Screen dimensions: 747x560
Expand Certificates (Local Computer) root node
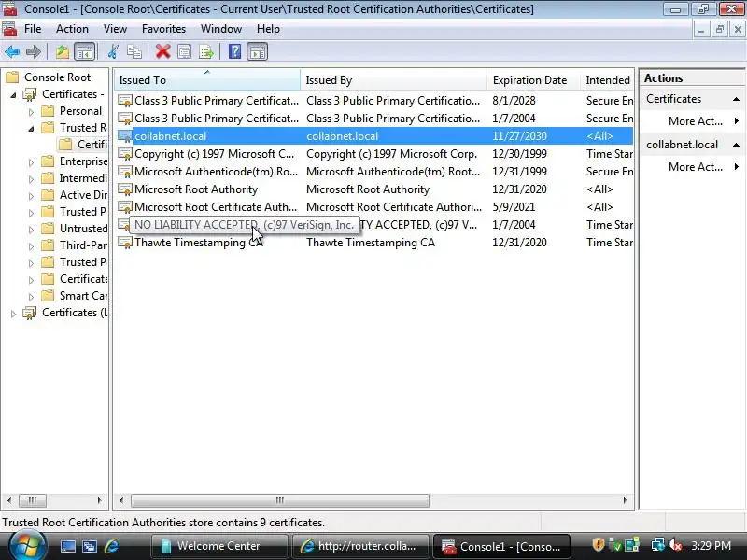coord(13,314)
